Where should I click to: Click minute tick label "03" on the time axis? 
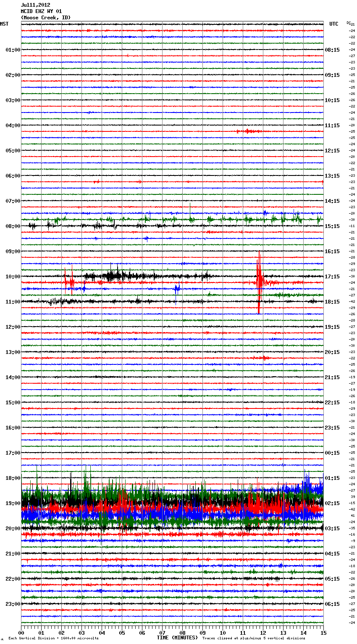pos(81,633)
